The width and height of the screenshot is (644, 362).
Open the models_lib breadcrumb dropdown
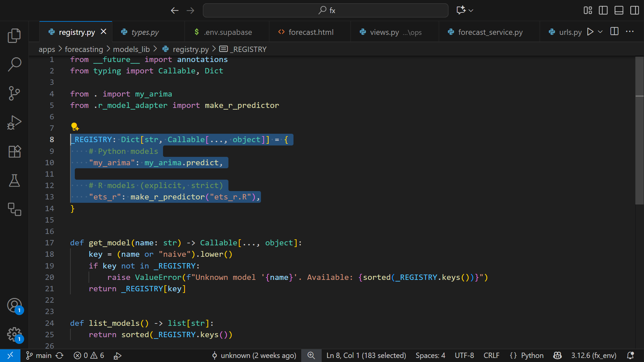[x=131, y=49]
